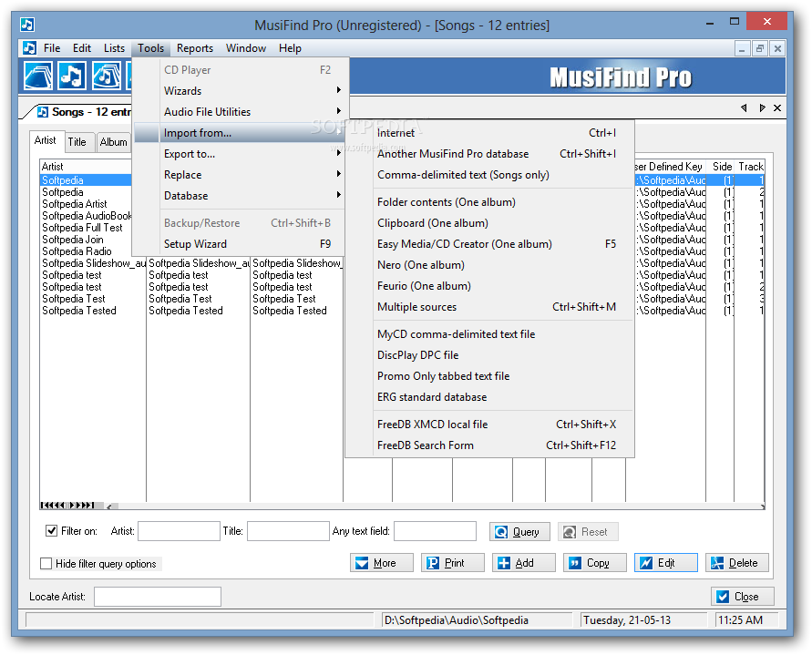
Task: Check Hide filter query options
Action: (46, 563)
